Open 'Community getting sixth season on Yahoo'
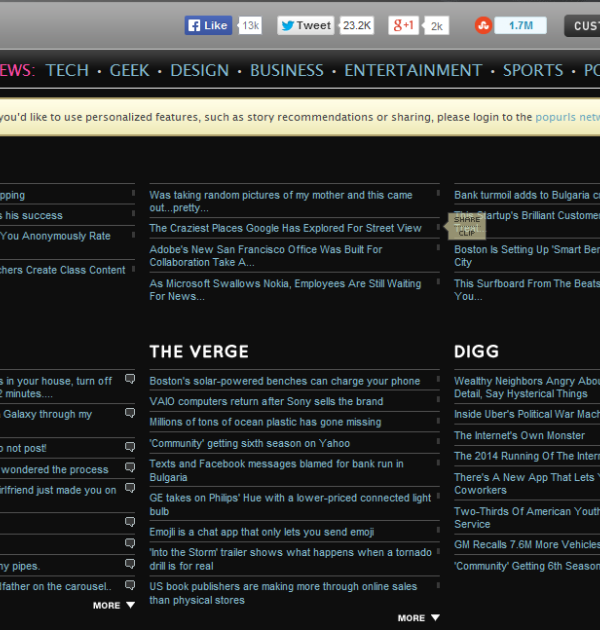Screen dimensions: 600x630 [x=250, y=443]
